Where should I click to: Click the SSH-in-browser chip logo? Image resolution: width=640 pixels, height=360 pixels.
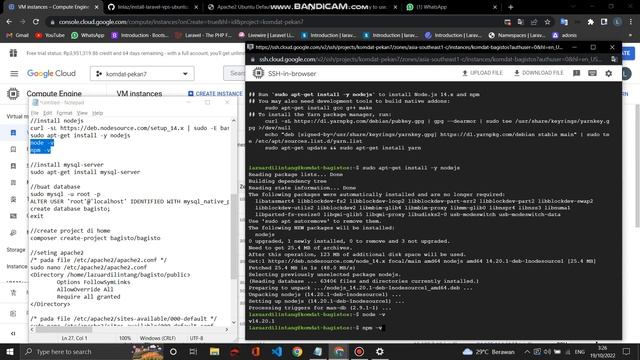[x=258, y=73]
